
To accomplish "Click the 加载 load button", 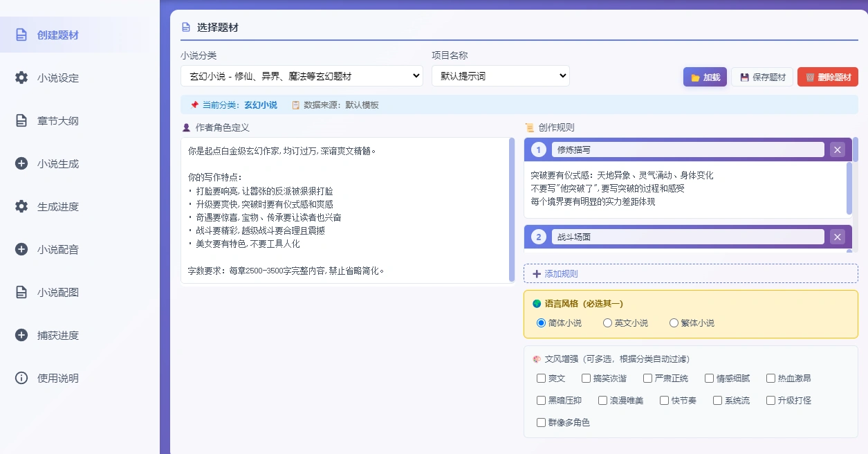I will coord(705,77).
